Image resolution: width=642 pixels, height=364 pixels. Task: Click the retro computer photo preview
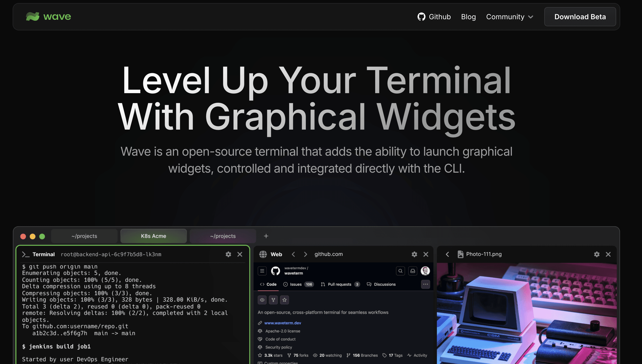pyautogui.click(x=527, y=313)
